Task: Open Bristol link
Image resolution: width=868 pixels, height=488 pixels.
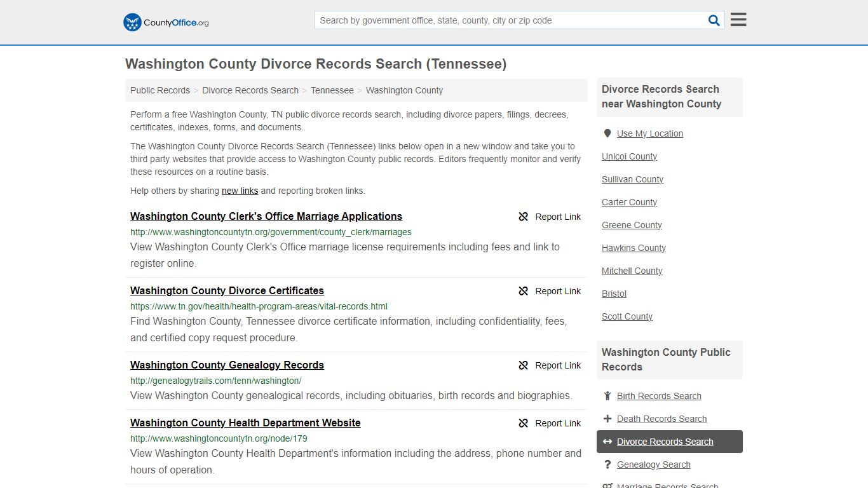Action: [614, 294]
